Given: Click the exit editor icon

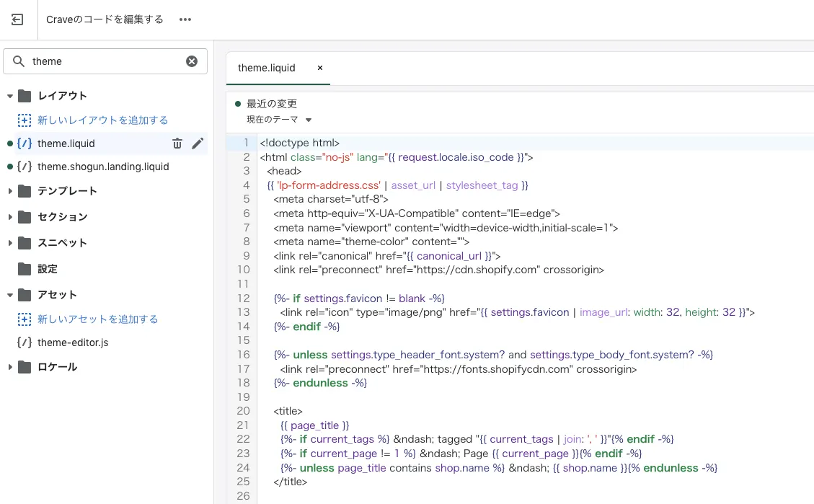Looking at the screenshot, I should tap(17, 19).
